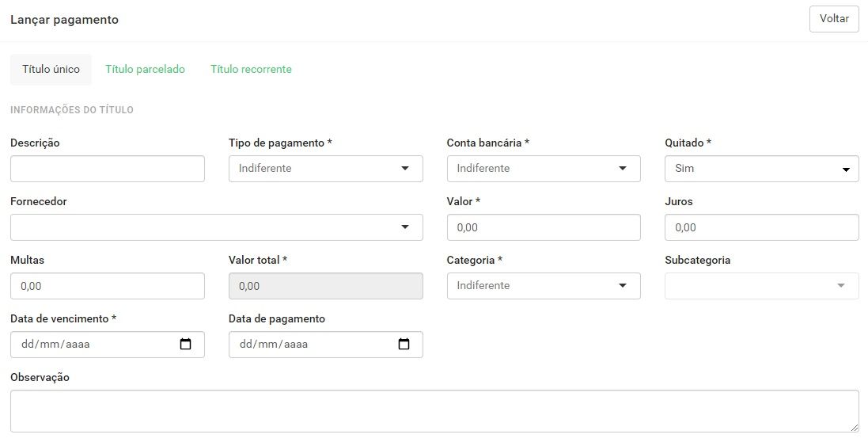Expand the Tipo de pagamento dropdown
The image size is (868, 442).
click(x=325, y=169)
